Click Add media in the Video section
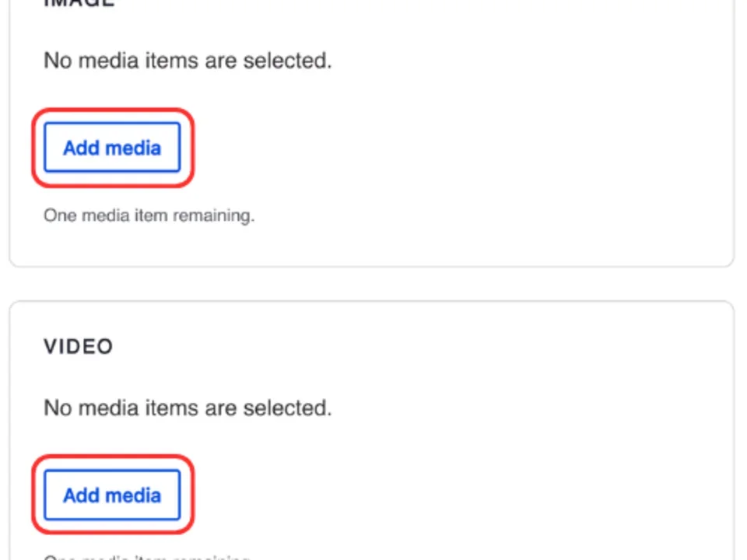 click(x=112, y=495)
